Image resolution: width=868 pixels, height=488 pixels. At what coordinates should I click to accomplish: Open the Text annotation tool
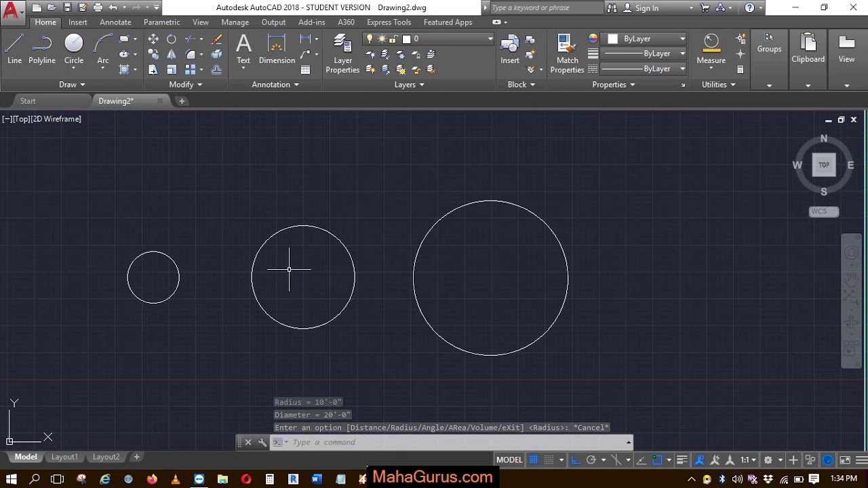[x=243, y=49]
